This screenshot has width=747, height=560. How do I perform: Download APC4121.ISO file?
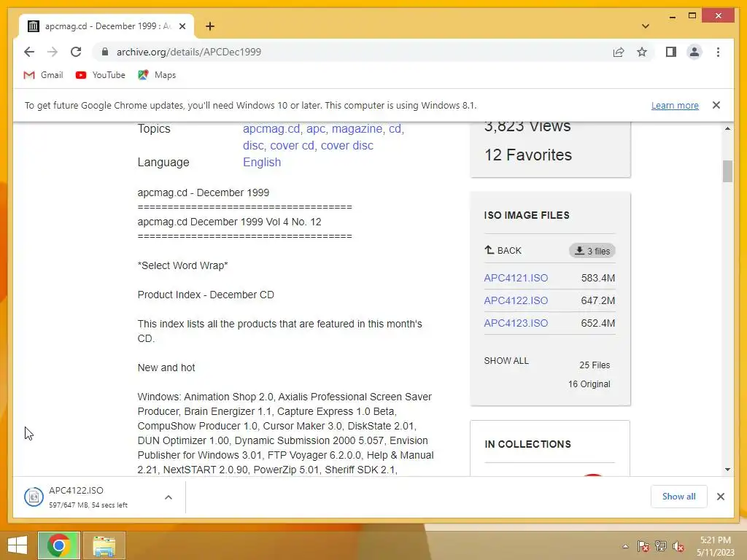coord(516,278)
